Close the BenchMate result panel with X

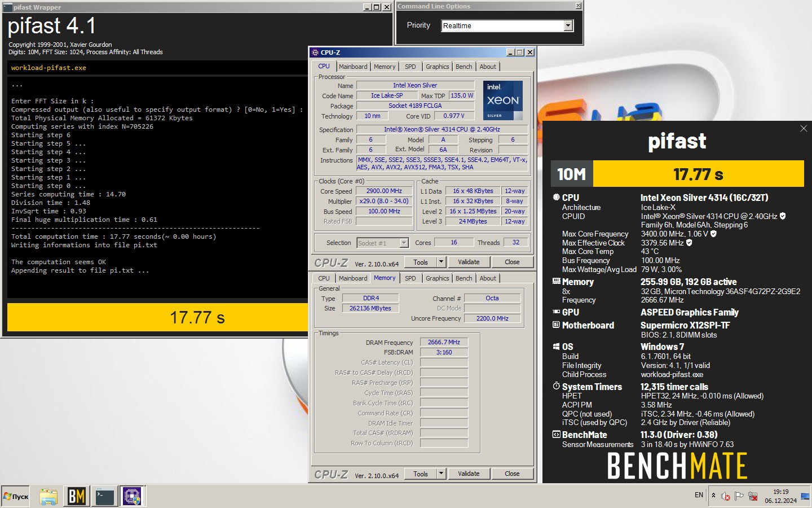tap(804, 129)
